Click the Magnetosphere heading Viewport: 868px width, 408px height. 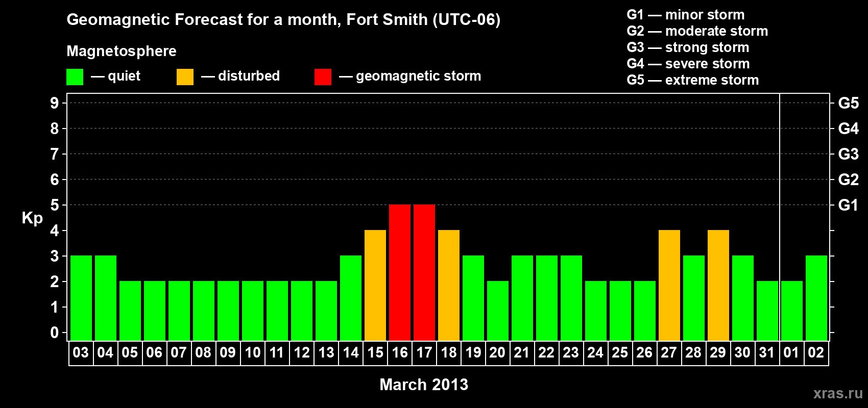pyautogui.click(x=122, y=52)
